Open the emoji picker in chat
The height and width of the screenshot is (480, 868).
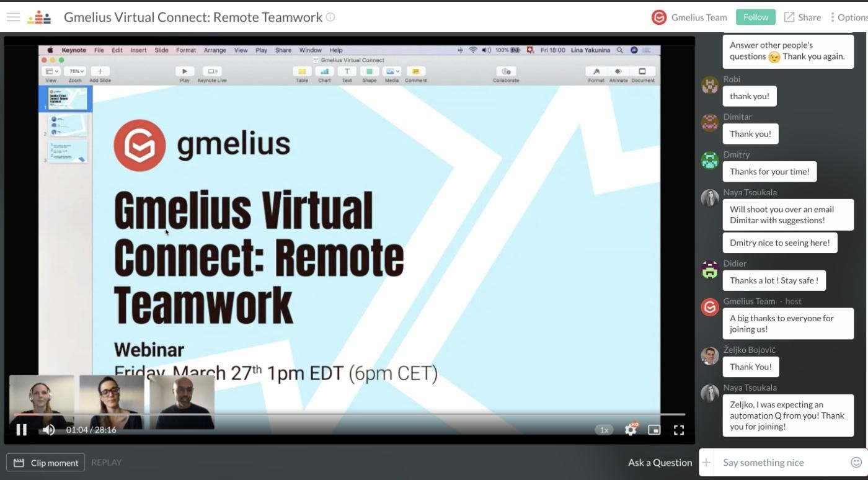pyautogui.click(x=856, y=462)
